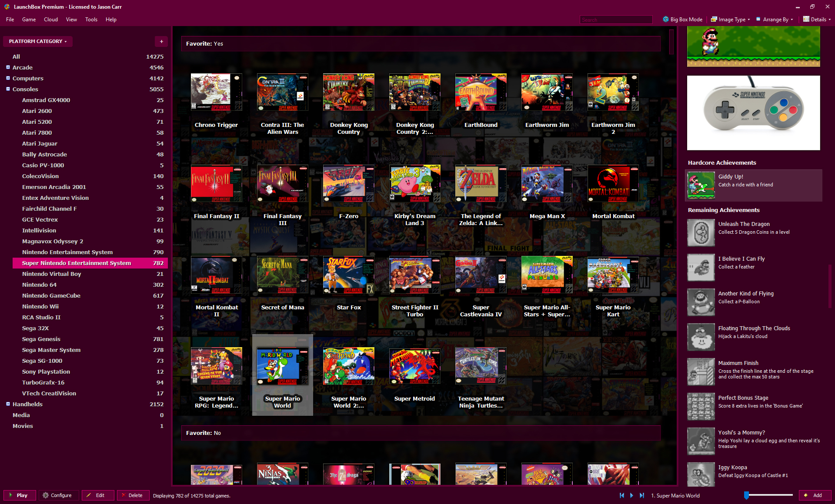Open the Help menu
This screenshot has height=504, width=835.
tap(111, 19)
